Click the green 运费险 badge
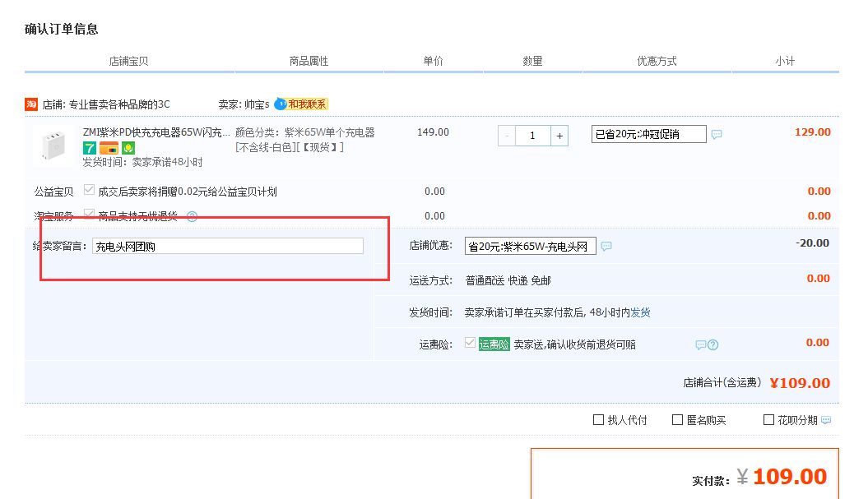868x499 pixels. [494, 344]
